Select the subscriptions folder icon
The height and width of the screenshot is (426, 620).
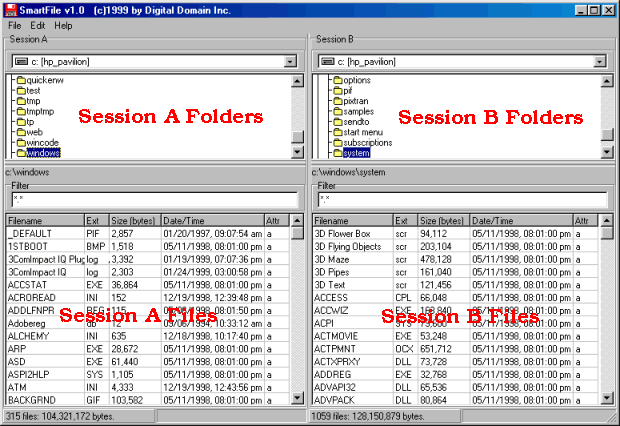pos(338,142)
